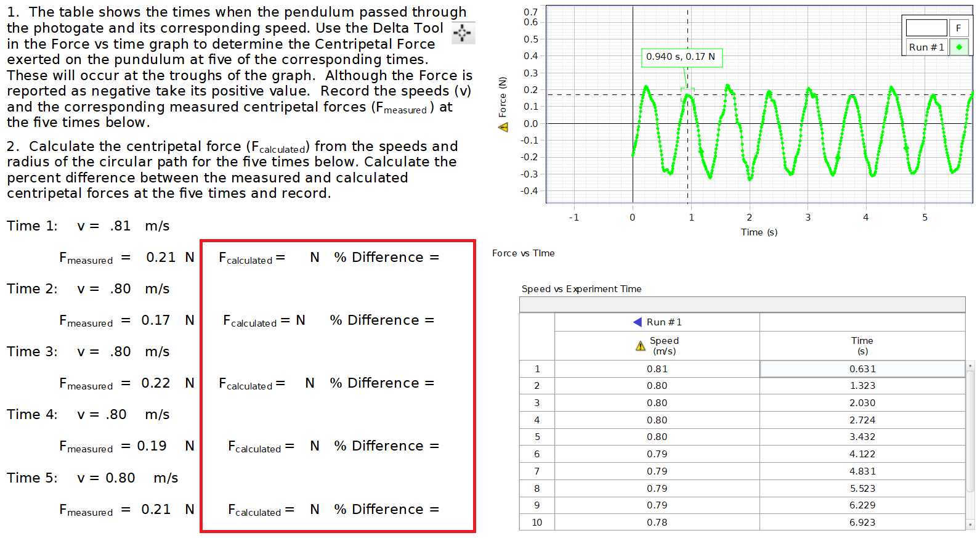Click the blue triangle beside Run #1 in the table

[x=638, y=322]
